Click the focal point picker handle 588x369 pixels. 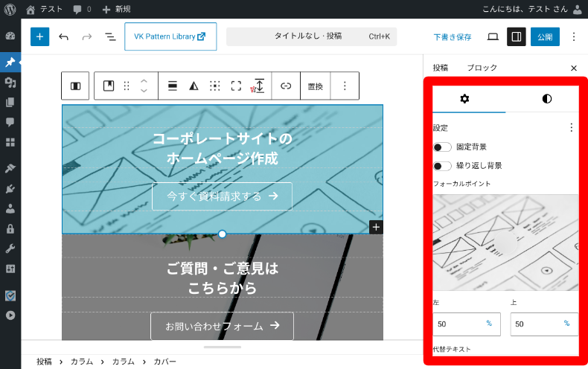(505, 243)
